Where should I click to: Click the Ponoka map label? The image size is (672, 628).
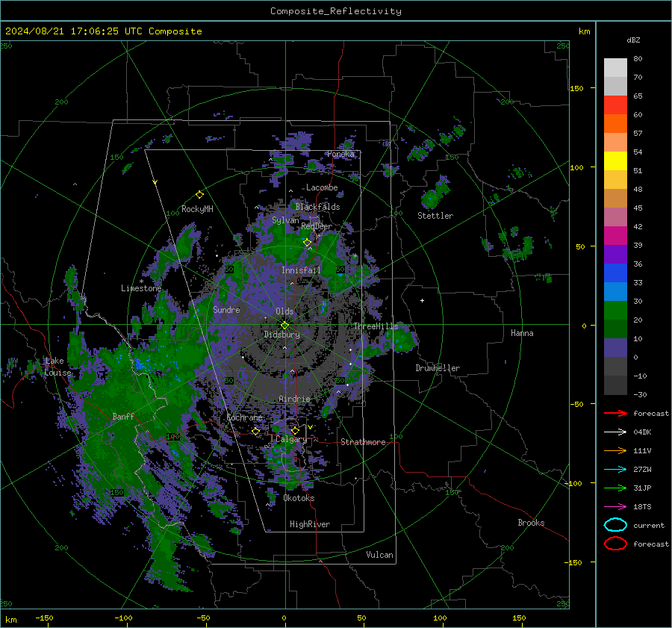[x=340, y=154]
